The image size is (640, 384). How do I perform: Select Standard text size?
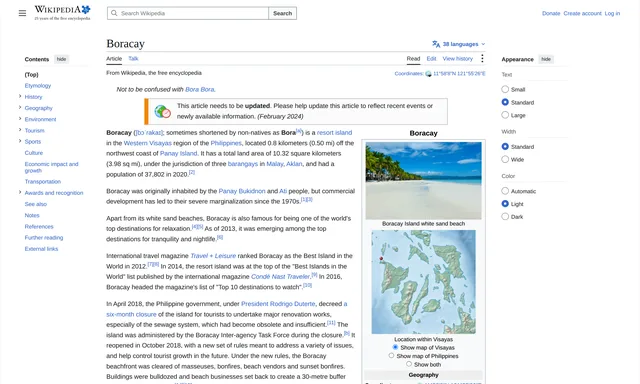505,102
